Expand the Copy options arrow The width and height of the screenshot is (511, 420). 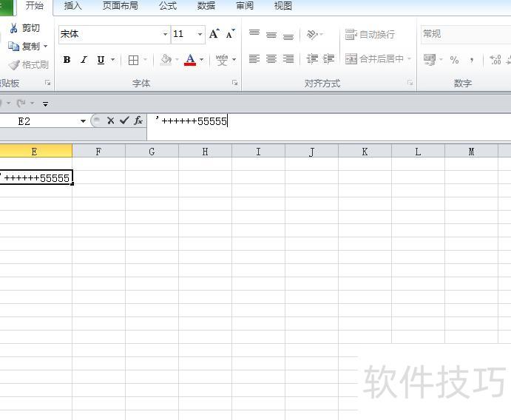(45, 47)
